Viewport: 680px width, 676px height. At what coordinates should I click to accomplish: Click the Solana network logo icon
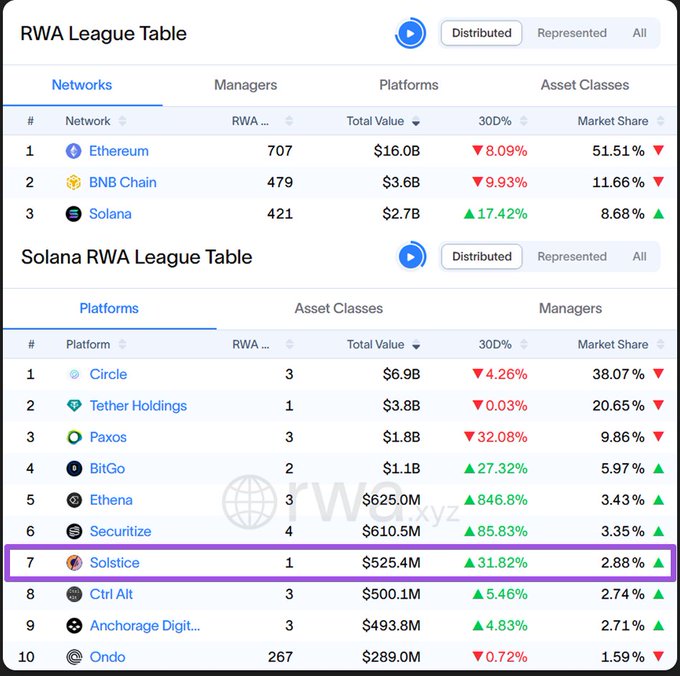73,214
